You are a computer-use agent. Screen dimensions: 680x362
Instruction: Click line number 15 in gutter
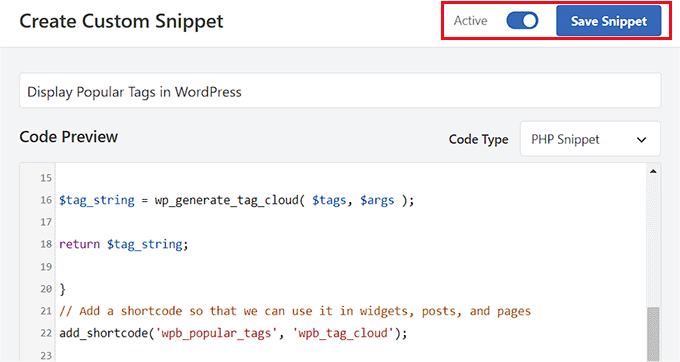pos(46,178)
